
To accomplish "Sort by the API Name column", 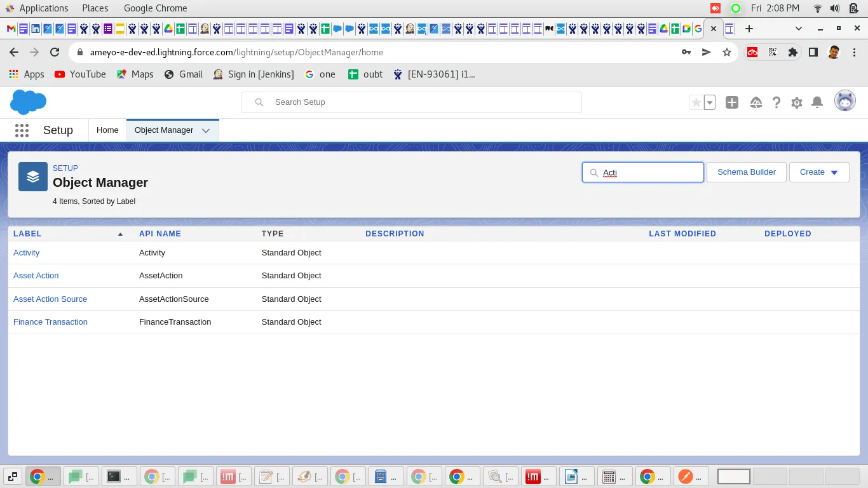I will click(160, 234).
